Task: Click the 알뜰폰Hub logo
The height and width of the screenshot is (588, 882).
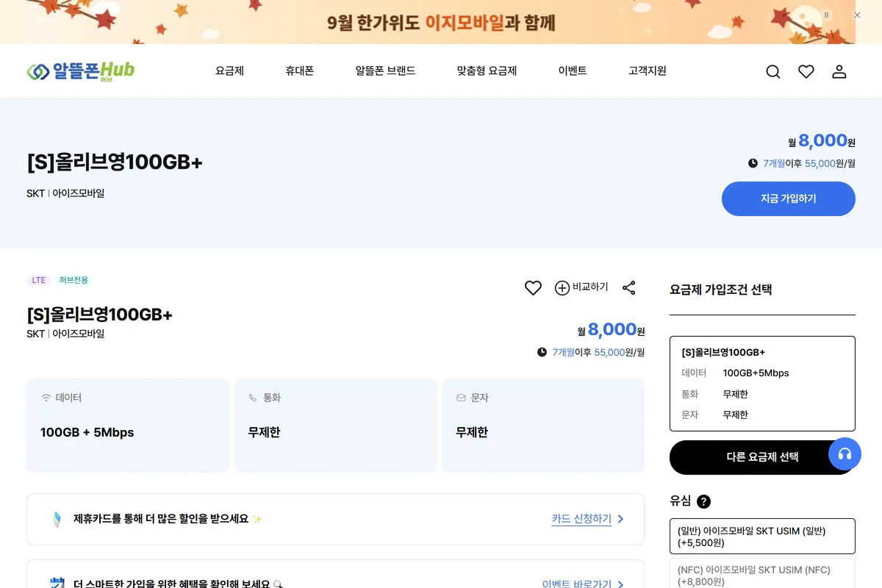Action: click(x=81, y=71)
